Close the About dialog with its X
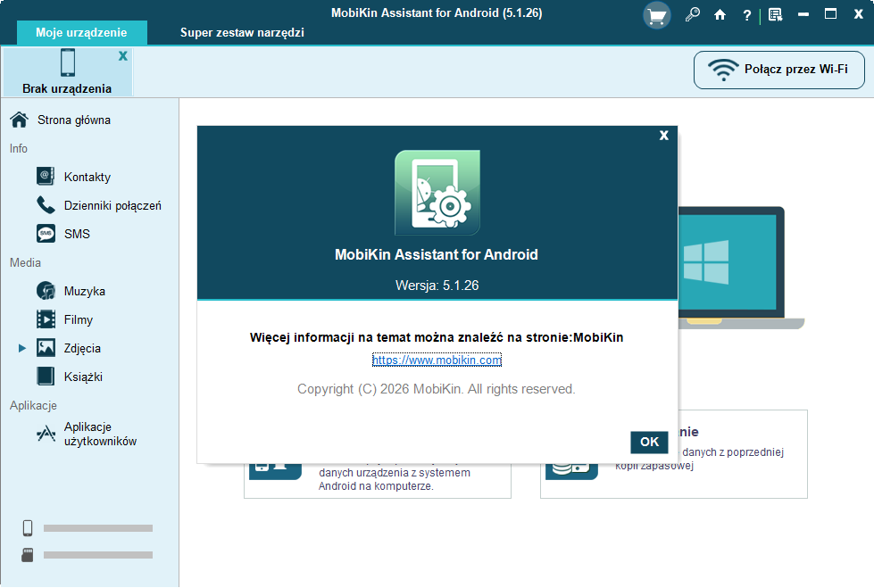874x588 pixels. [663, 136]
